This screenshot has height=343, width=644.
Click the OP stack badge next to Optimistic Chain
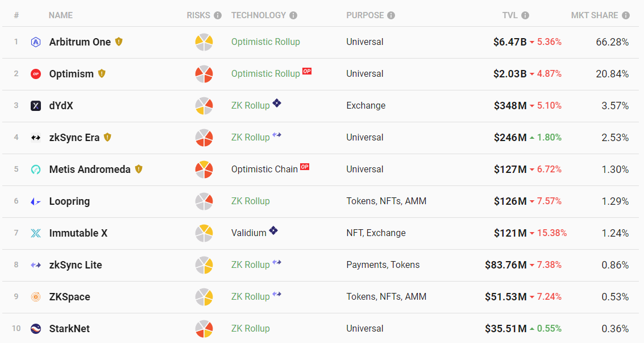tap(305, 167)
